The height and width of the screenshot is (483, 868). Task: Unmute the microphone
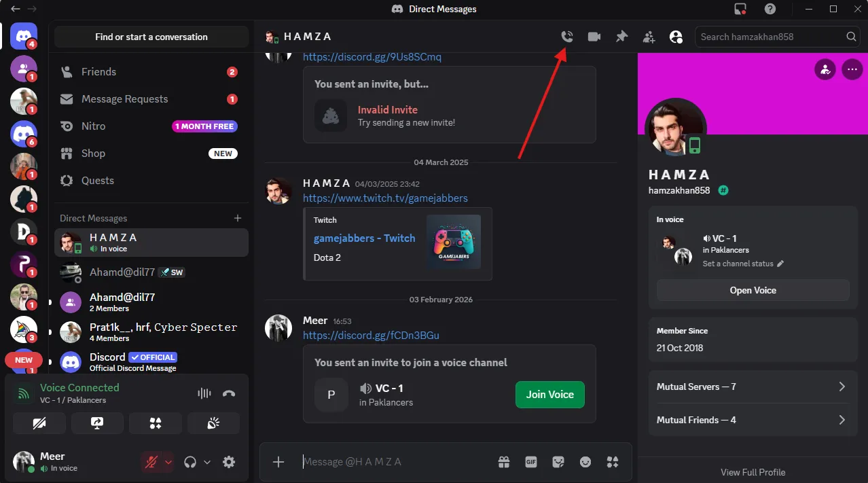151,462
